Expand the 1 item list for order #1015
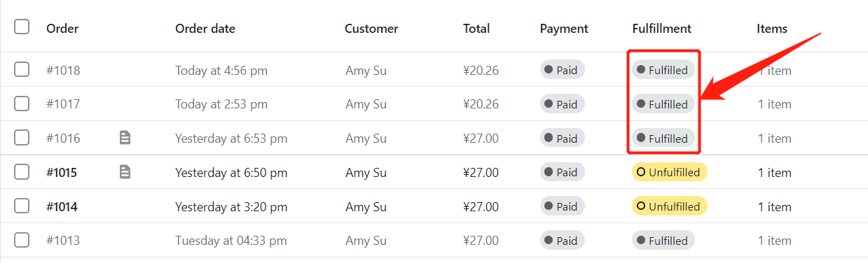 tap(775, 173)
